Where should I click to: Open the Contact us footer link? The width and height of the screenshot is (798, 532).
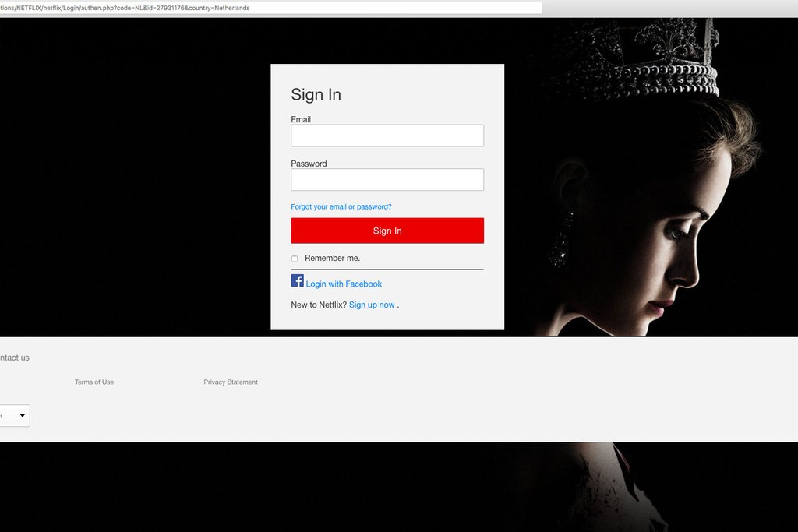click(x=14, y=358)
